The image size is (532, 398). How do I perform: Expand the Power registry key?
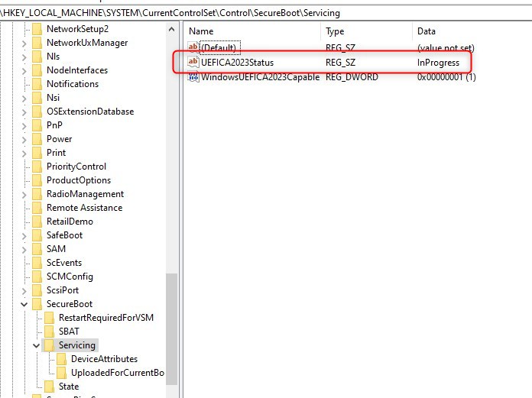tap(24, 139)
